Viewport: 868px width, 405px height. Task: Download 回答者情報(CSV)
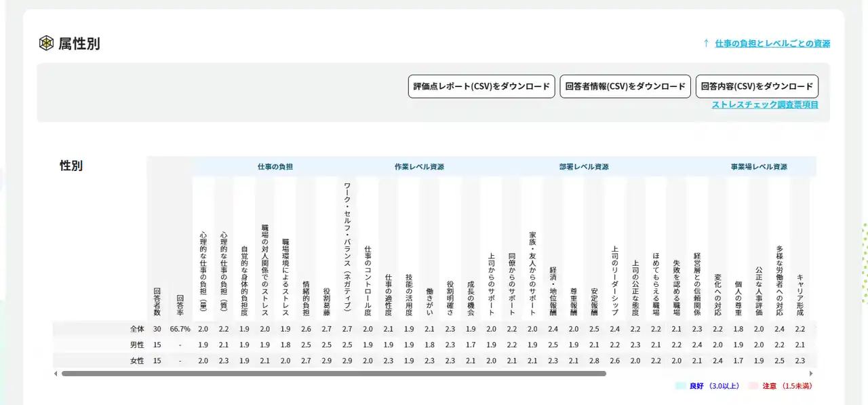click(x=625, y=86)
